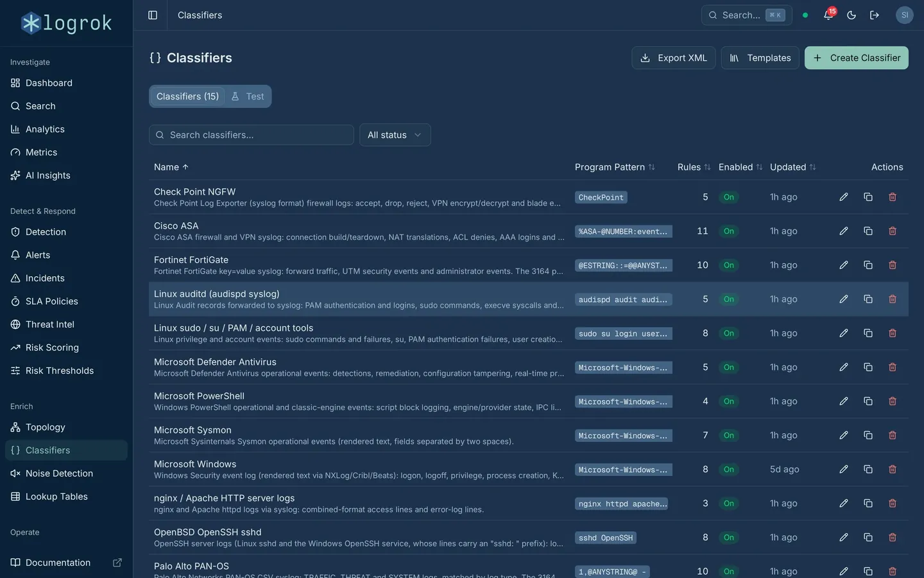Click the Create Classifier button
This screenshot has width=924, height=578.
[x=857, y=58]
